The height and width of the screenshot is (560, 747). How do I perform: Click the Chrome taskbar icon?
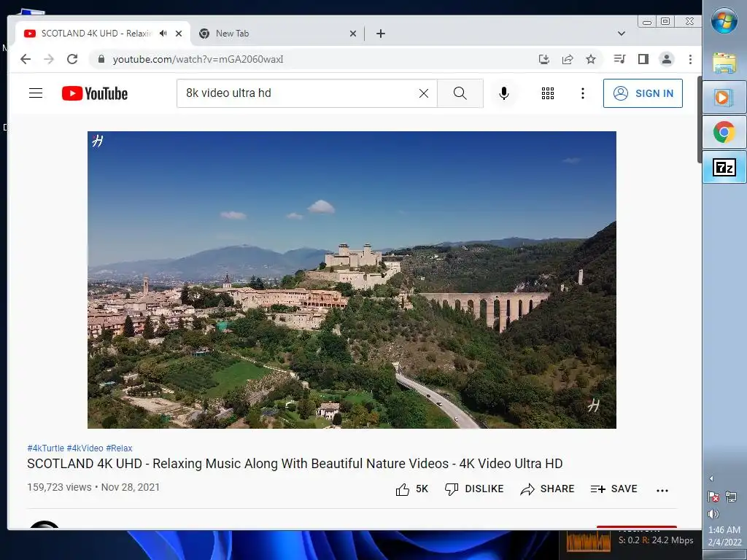click(724, 132)
